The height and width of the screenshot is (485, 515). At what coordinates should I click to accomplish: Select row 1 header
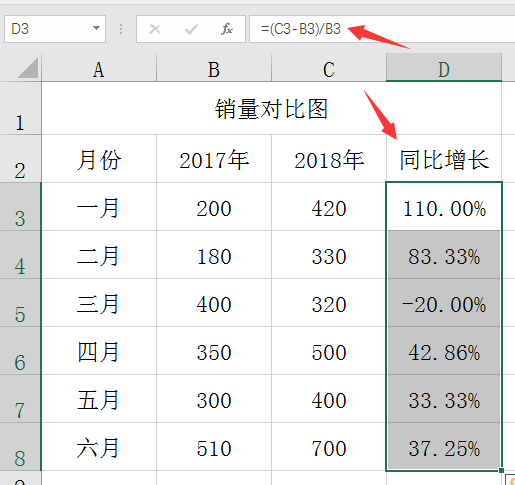click(x=20, y=108)
